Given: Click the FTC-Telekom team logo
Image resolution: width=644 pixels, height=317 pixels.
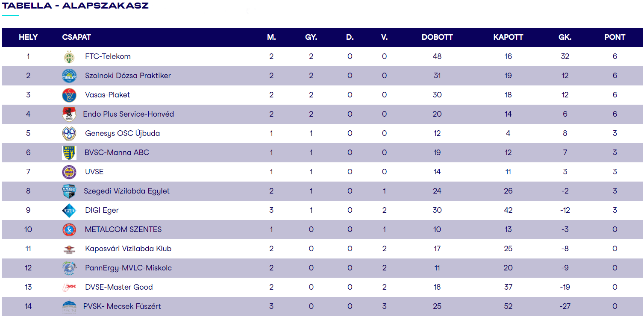Looking at the screenshot, I should tap(69, 56).
